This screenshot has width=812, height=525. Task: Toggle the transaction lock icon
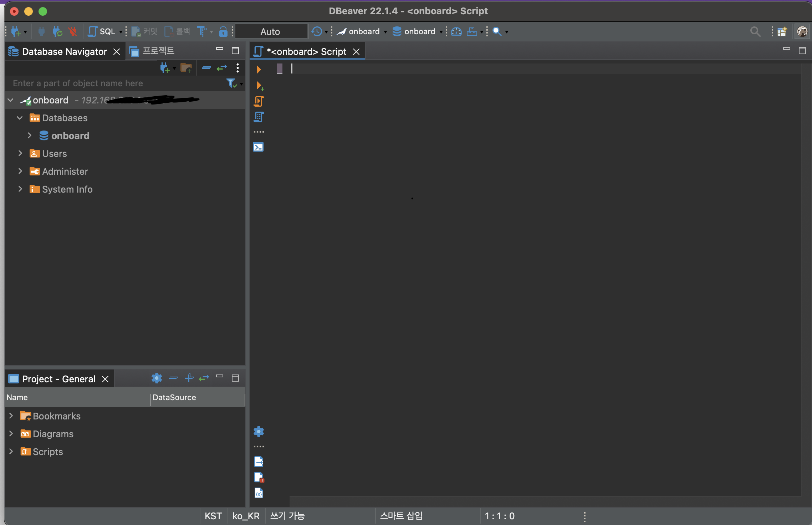[x=223, y=31]
